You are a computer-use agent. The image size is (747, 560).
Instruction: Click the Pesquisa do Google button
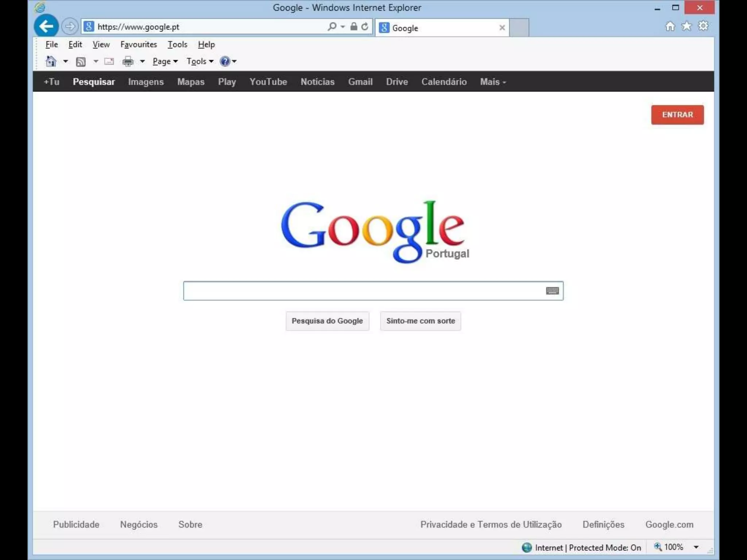click(x=327, y=321)
